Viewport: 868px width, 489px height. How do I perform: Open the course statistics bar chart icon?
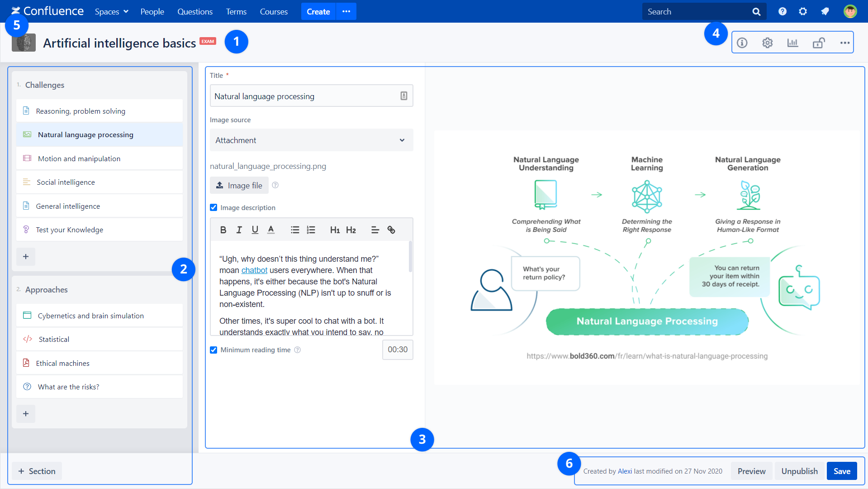tap(793, 43)
